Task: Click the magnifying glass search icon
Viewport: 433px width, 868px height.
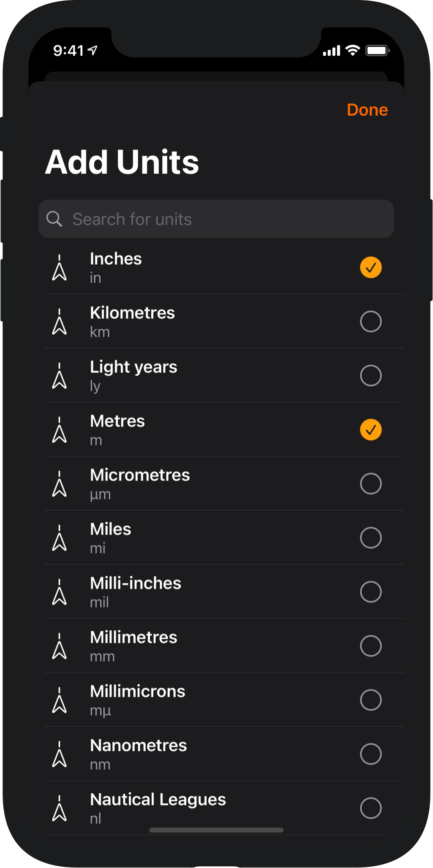Action: (x=54, y=219)
